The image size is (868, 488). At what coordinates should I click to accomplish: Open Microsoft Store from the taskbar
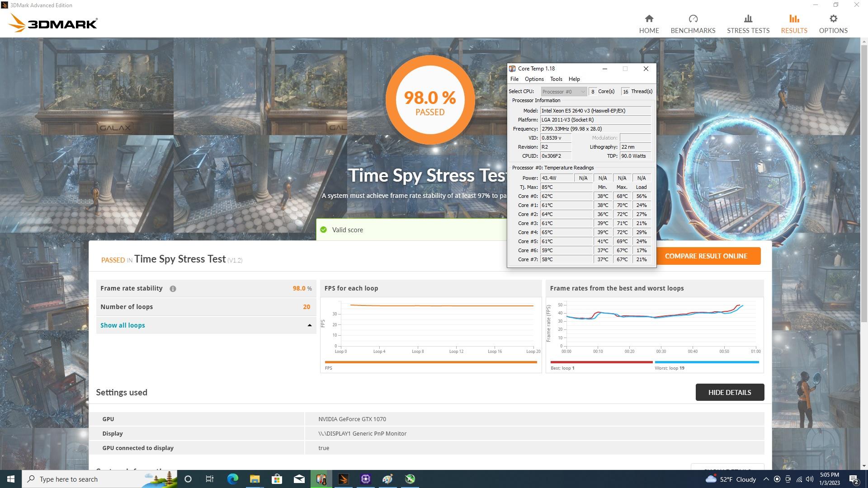tap(277, 479)
